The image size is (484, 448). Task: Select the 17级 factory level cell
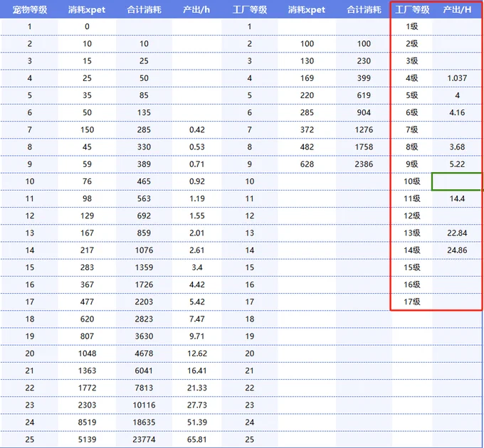[412, 302]
